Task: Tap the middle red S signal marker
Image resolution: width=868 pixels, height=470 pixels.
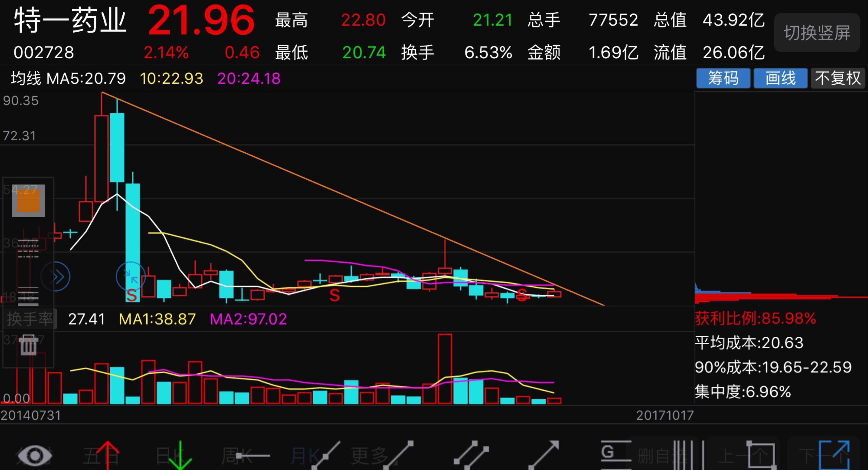Action: tap(335, 295)
